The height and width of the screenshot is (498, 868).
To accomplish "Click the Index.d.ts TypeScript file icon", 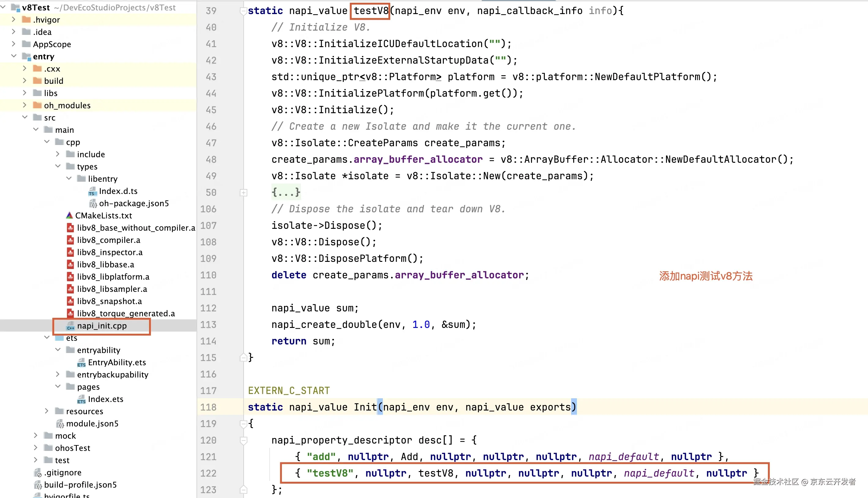I will pyautogui.click(x=92, y=191).
